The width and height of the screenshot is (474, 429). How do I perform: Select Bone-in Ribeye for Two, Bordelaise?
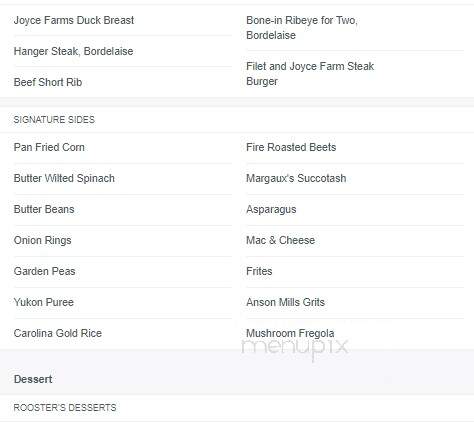302,28
